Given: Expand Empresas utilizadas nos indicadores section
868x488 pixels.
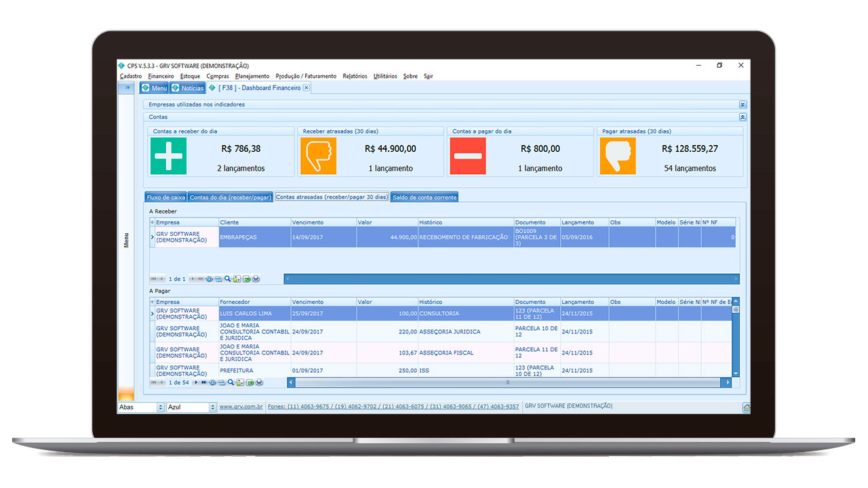Looking at the screenshot, I should (x=743, y=104).
